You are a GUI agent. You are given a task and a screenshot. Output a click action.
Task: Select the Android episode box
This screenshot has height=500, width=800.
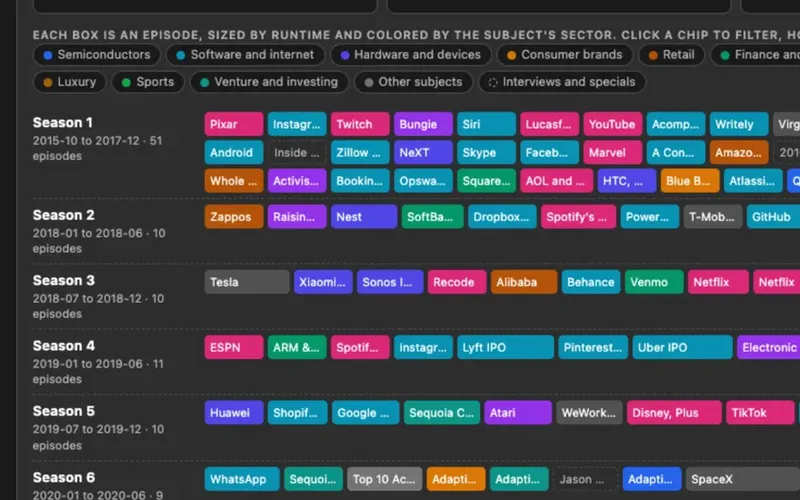click(x=234, y=152)
